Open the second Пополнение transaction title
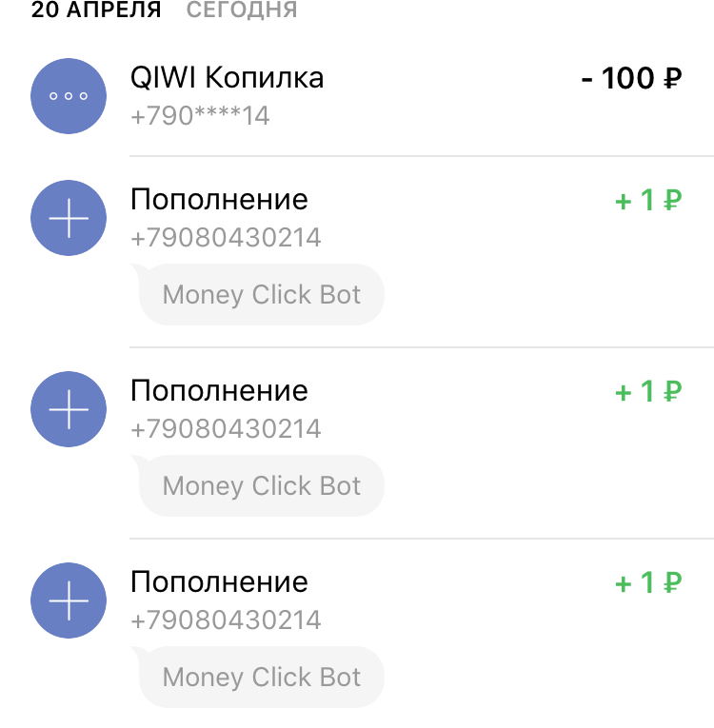This screenshot has width=714, height=728. point(219,391)
